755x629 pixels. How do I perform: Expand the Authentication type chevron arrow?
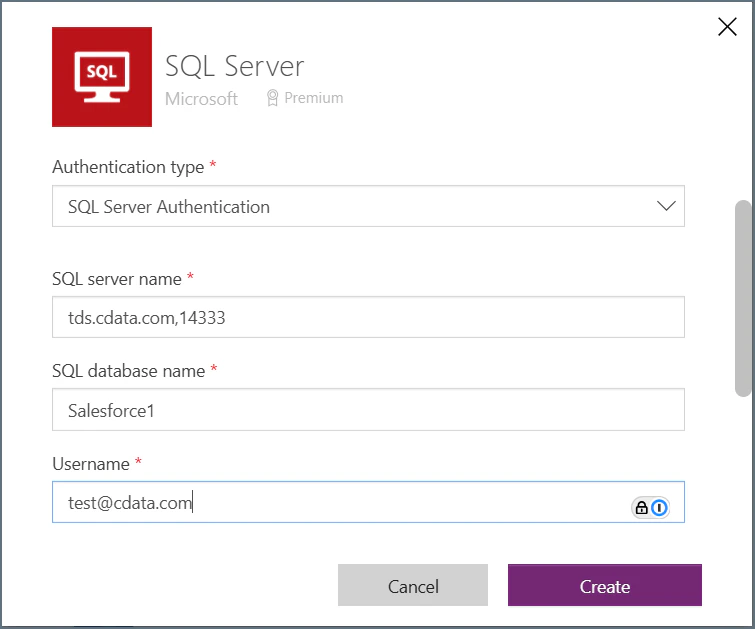coord(666,206)
